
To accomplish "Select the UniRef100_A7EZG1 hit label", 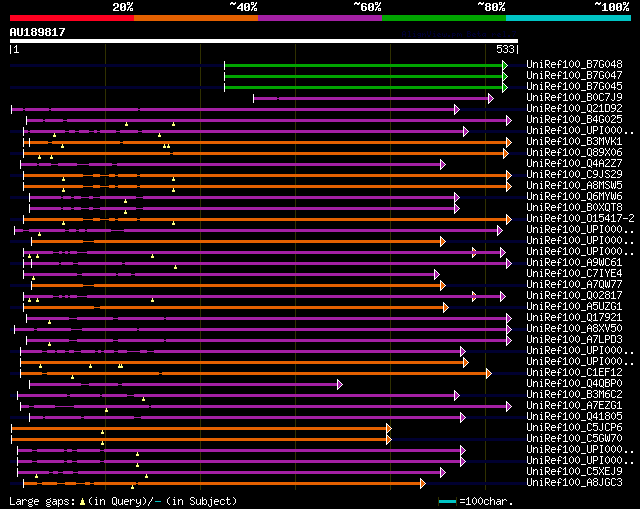I will click(574, 405).
